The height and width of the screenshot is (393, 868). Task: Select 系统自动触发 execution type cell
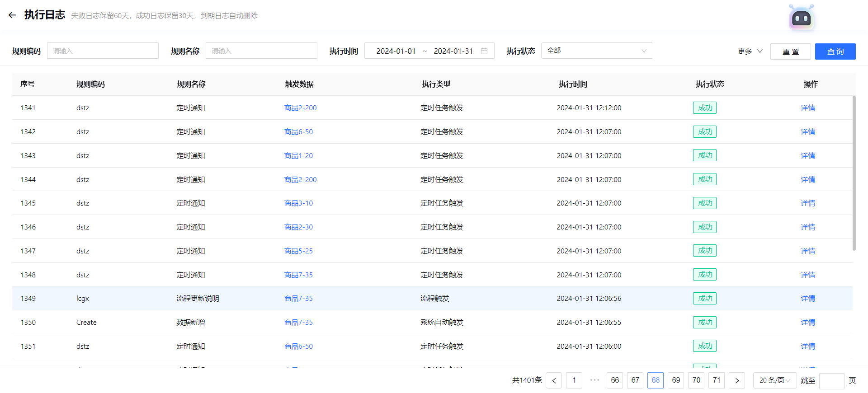[442, 322]
